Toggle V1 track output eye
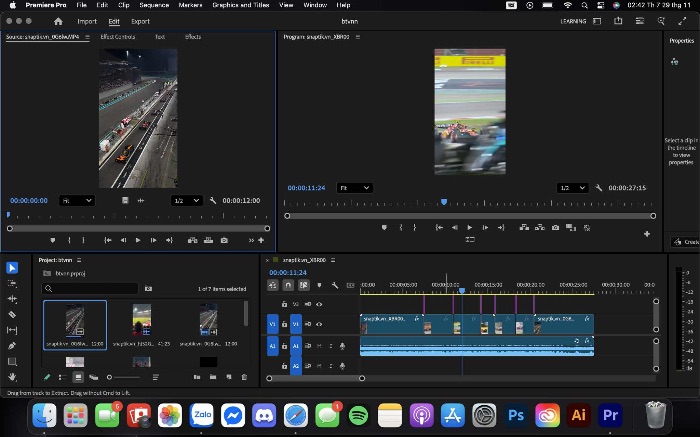This screenshot has height=437, width=700. [x=319, y=325]
